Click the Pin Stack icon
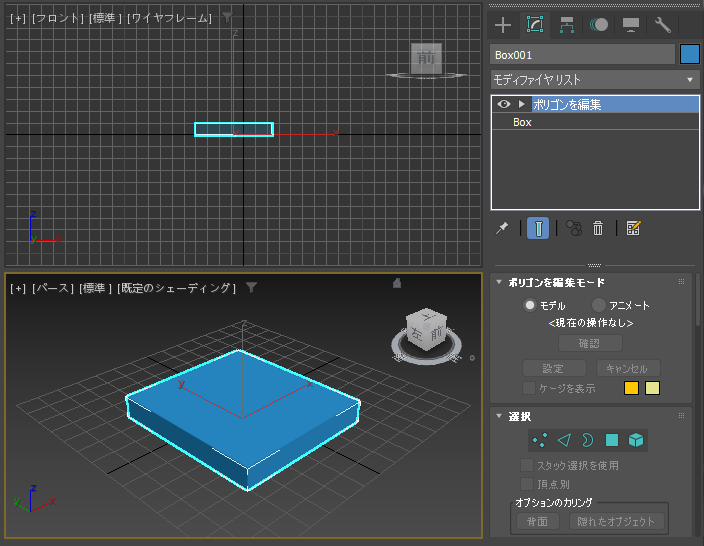This screenshot has height=546, width=704. (x=502, y=228)
